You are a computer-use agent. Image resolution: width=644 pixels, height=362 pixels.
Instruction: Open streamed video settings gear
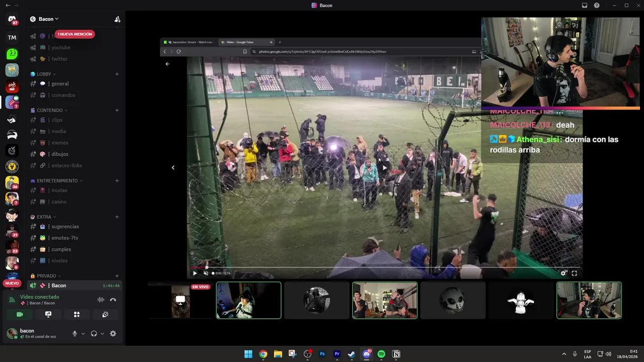[x=564, y=273]
